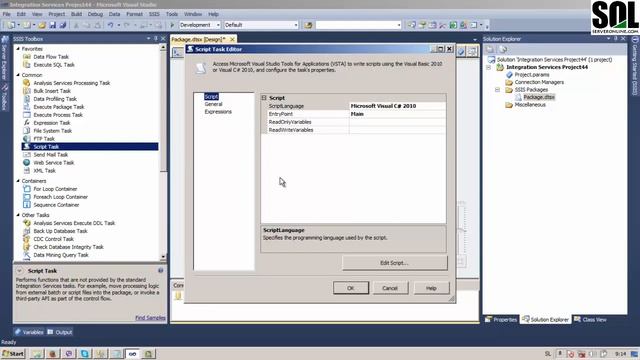Select the File System Task icon
Screen dimensions: 640x360
coord(27,131)
